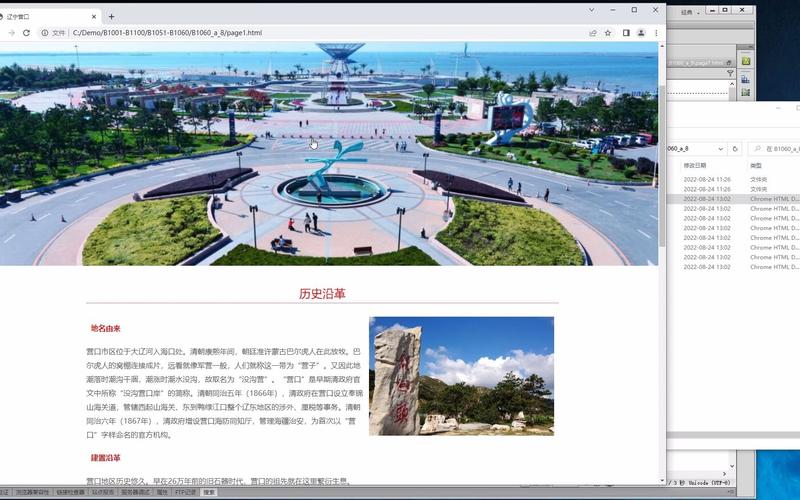Click the restore icon beside Dreamweaver document tab
The image size is (800, 500).
pos(729,63)
